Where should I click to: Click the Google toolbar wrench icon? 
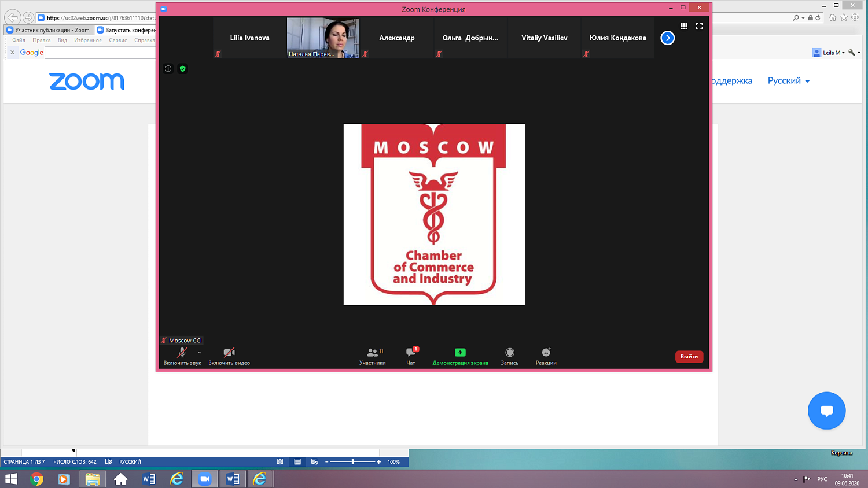(851, 53)
